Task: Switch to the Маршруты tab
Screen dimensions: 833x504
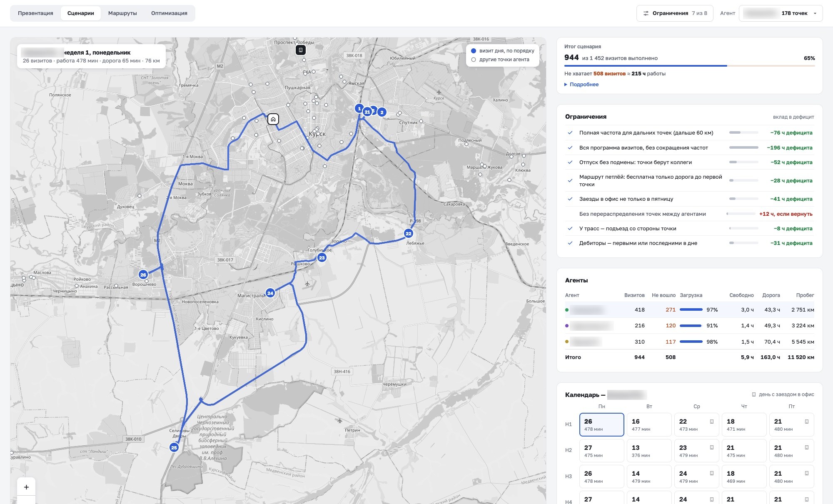Action: 122,13
